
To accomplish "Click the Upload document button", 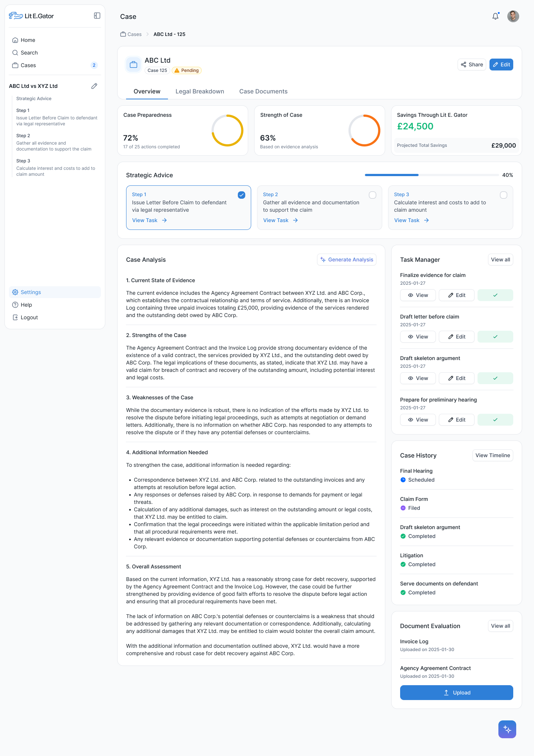I will tap(456, 693).
